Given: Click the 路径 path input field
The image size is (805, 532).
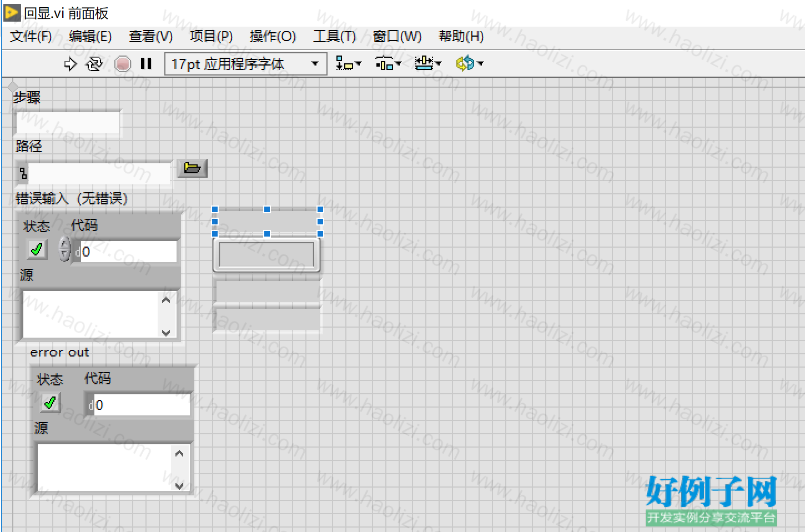Looking at the screenshot, I should coord(99,173).
